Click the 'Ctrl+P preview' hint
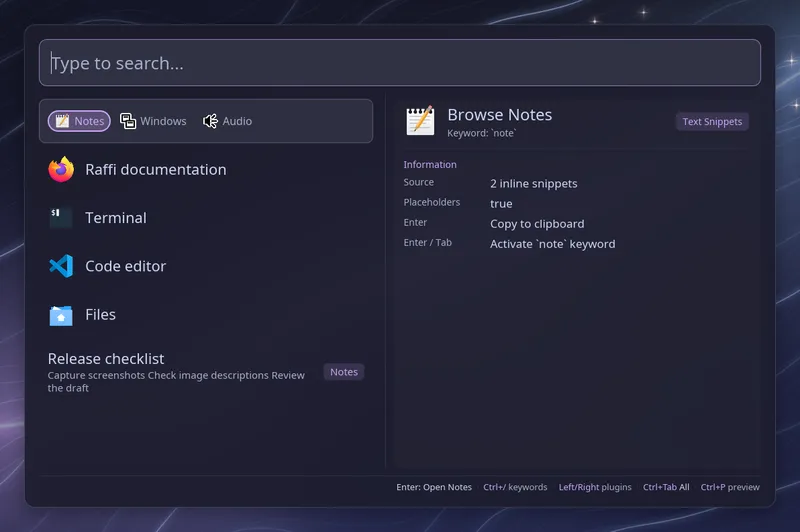 pyautogui.click(x=730, y=487)
